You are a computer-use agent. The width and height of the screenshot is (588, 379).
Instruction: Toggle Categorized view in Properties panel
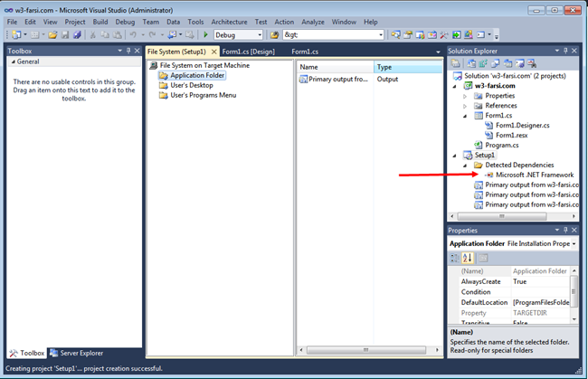(x=454, y=258)
